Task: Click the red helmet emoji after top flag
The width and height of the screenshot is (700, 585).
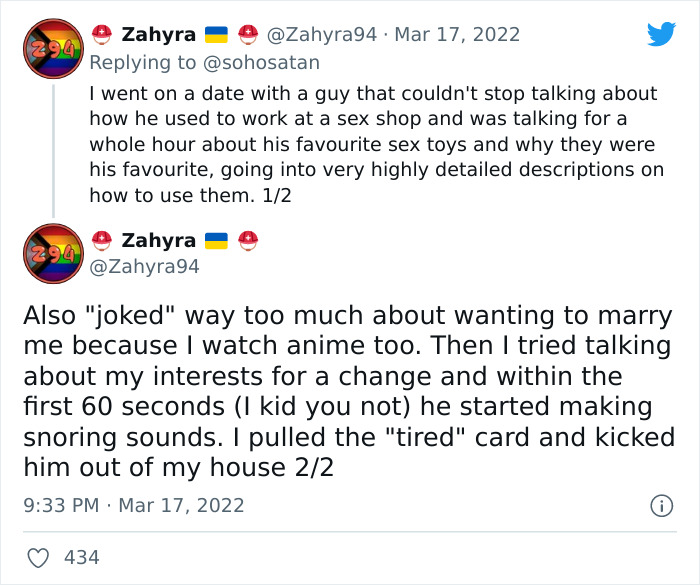Action: 249,35
